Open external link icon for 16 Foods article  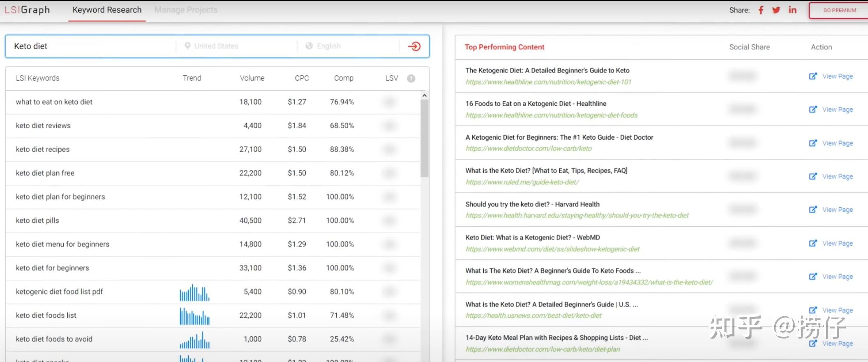(x=813, y=109)
